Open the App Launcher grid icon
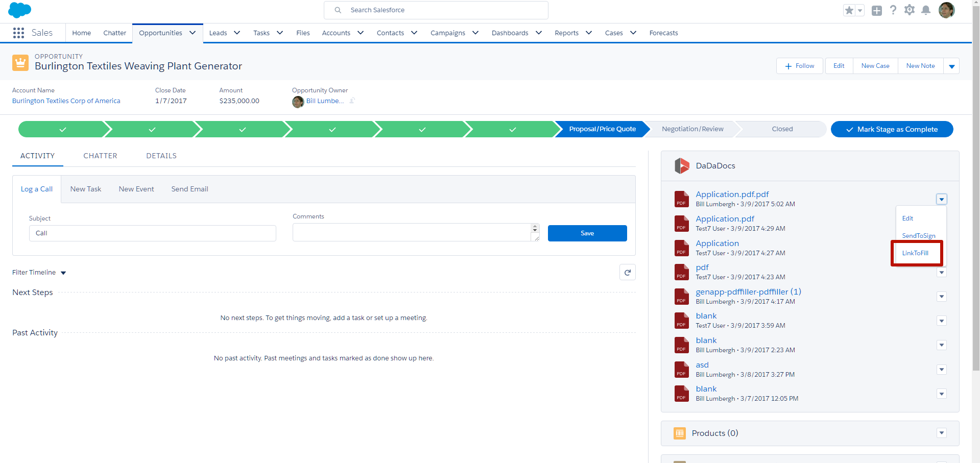 point(19,33)
